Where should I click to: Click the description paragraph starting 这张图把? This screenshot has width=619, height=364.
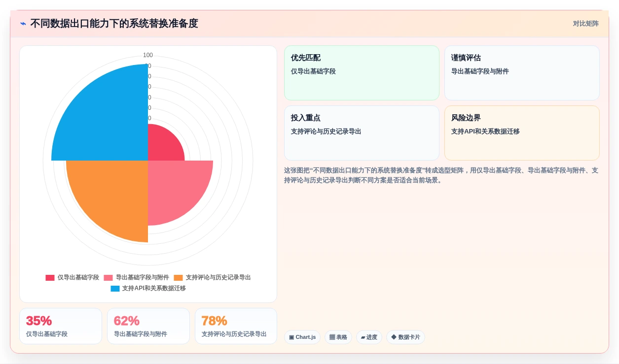pyautogui.click(x=441, y=175)
